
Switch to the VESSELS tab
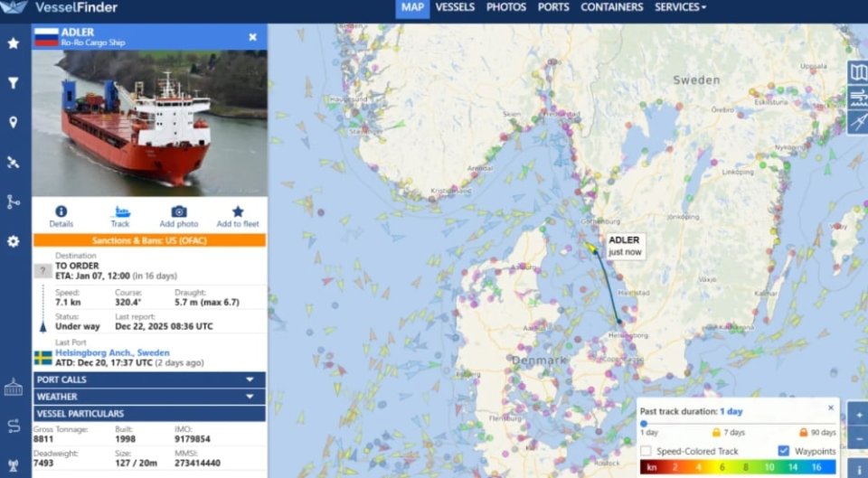(x=455, y=7)
